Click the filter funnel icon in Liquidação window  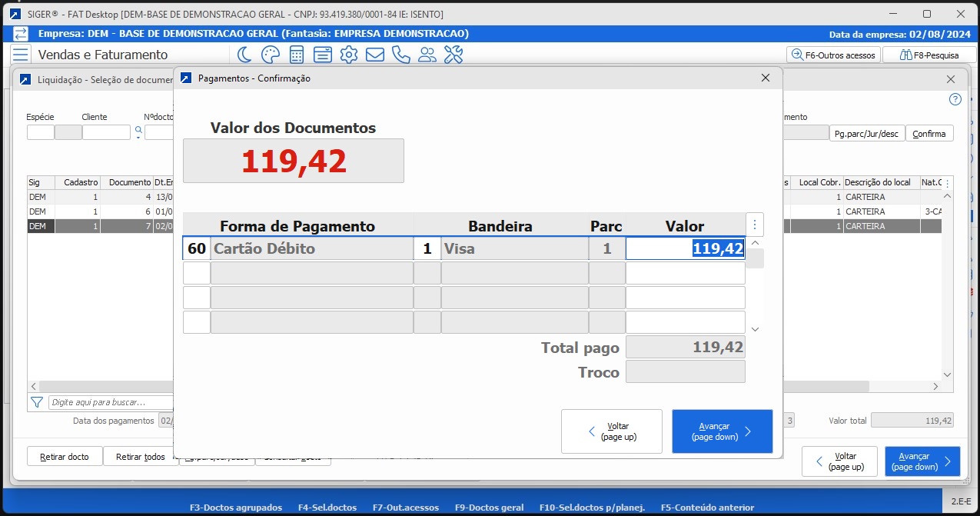coord(36,402)
